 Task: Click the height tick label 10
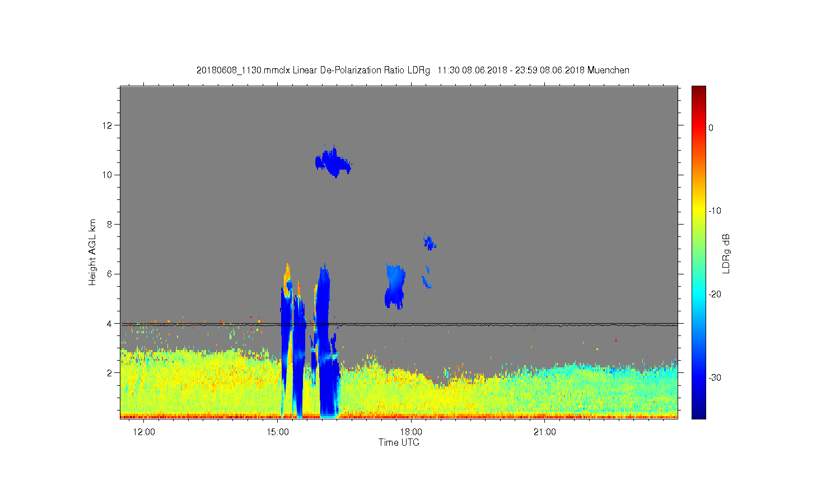(x=108, y=175)
